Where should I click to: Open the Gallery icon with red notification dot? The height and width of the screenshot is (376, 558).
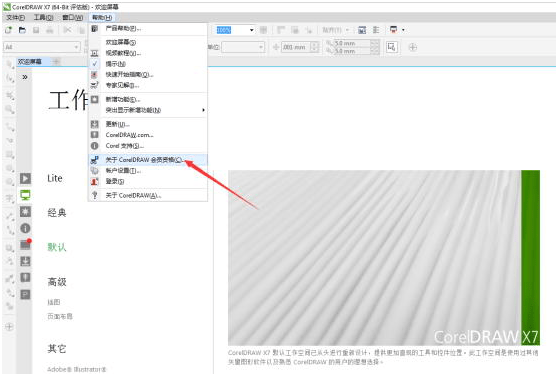click(25, 245)
